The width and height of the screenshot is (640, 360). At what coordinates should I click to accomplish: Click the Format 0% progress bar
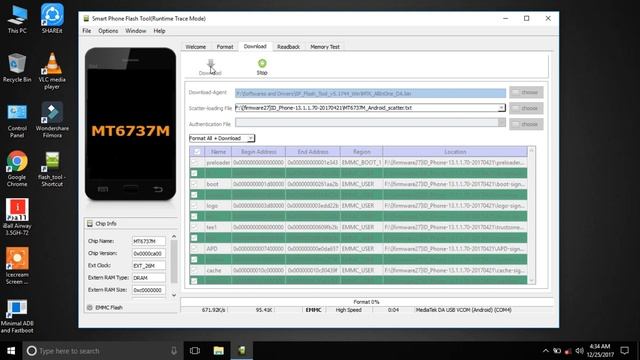pos(366,302)
